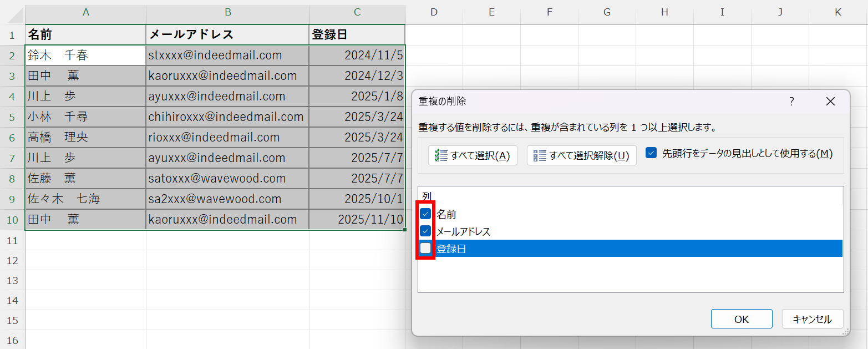Select row 10 header
This screenshot has height=349, width=868.
[x=12, y=220]
